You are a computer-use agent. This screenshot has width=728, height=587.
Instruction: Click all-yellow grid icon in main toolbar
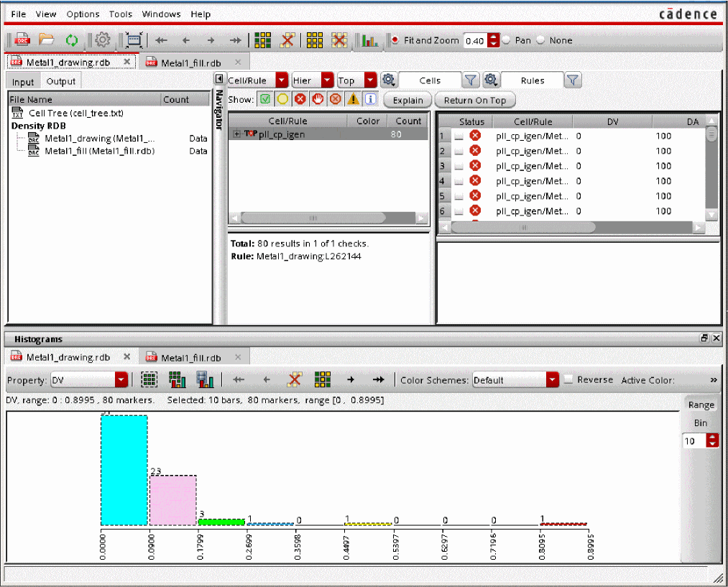click(x=314, y=40)
